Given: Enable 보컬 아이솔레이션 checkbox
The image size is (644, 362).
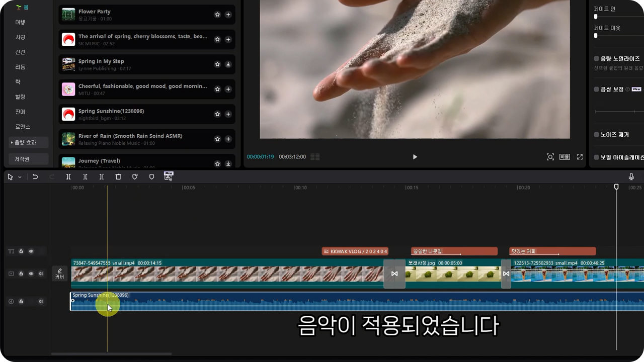Looking at the screenshot, I should pos(597,157).
